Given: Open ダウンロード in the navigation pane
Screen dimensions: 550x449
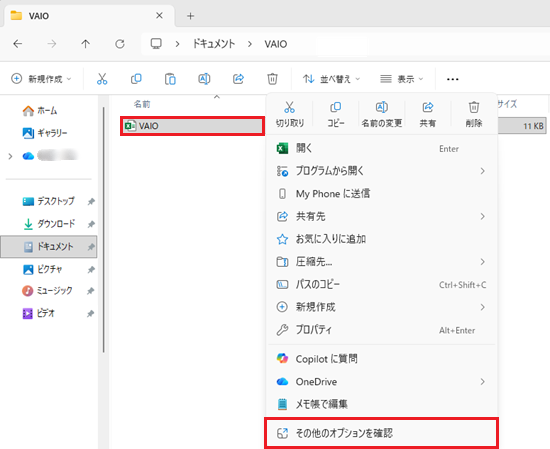Looking at the screenshot, I should [x=49, y=224].
